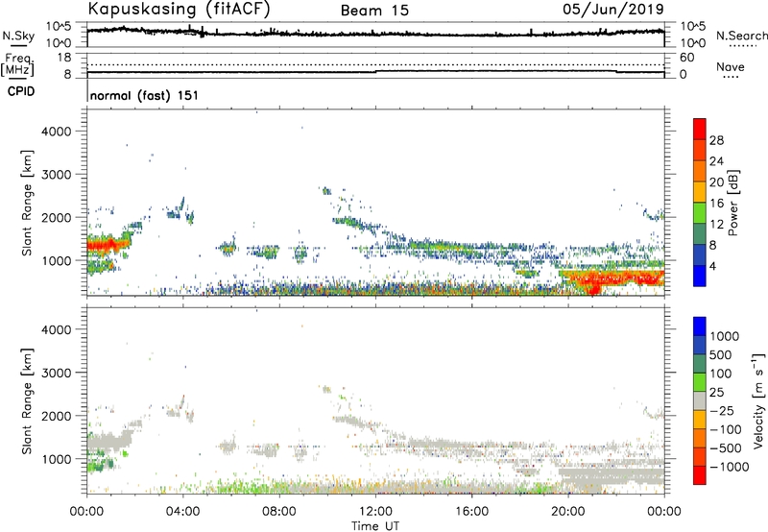
Task: Click the text 'normal (fast) 151'
Action: (x=145, y=95)
